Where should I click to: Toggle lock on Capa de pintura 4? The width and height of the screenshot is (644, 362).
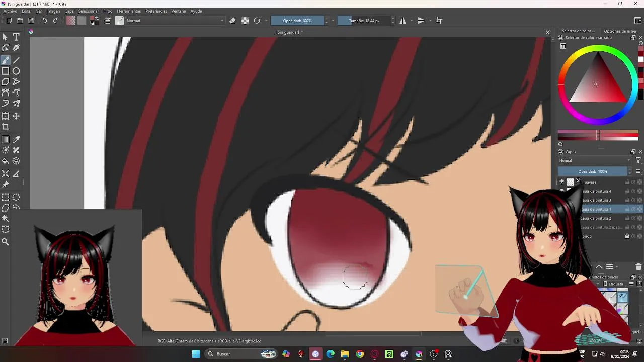627,191
